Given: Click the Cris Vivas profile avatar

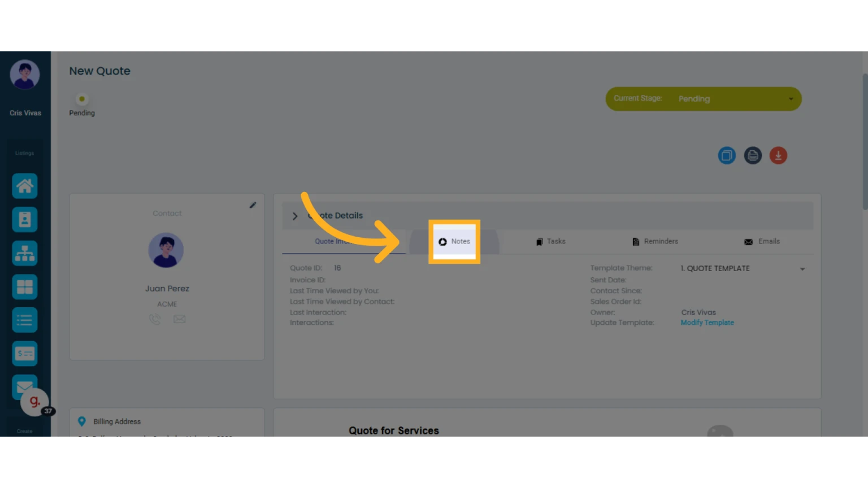Looking at the screenshot, I should [25, 75].
